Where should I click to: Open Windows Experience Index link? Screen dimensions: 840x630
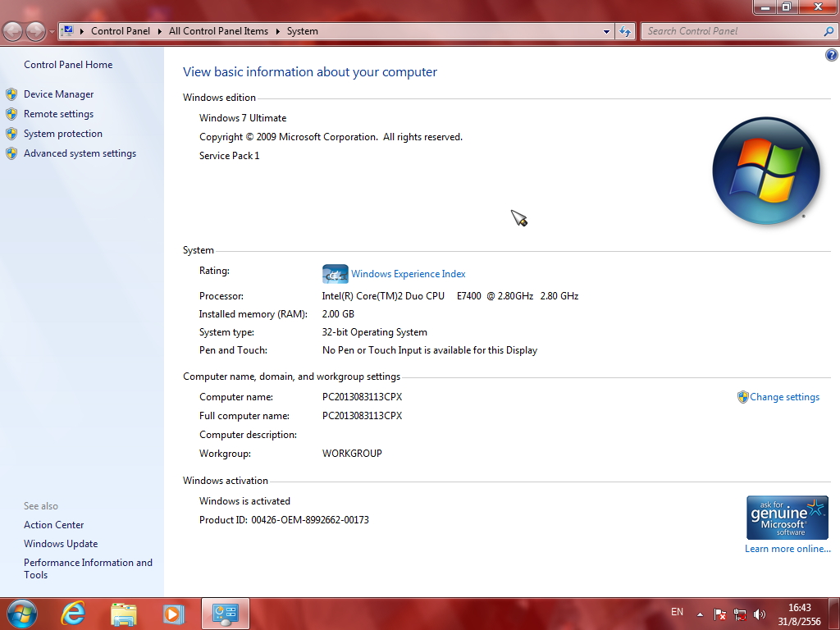(x=409, y=274)
